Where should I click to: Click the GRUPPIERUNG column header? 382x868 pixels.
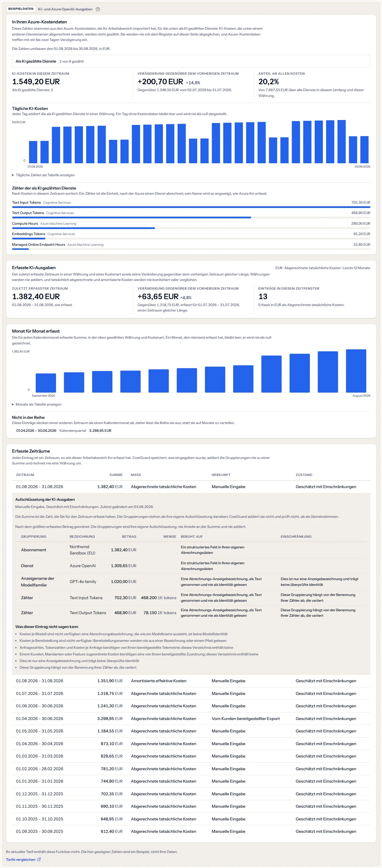point(34,537)
